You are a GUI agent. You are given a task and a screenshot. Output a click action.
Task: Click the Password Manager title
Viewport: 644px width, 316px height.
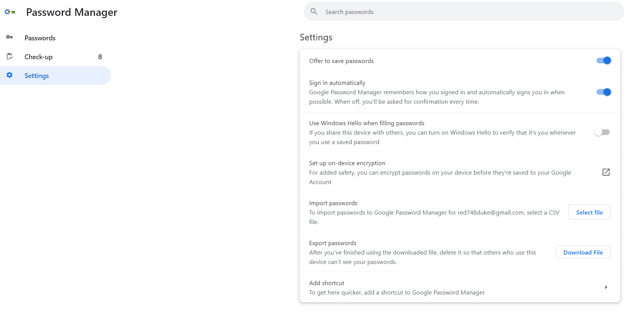click(72, 12)
